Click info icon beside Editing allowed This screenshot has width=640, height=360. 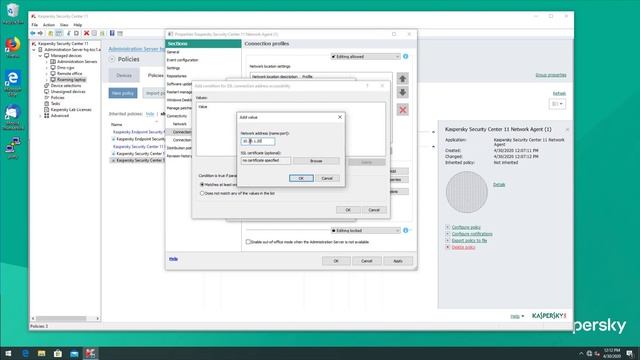(x=405, y=56)
